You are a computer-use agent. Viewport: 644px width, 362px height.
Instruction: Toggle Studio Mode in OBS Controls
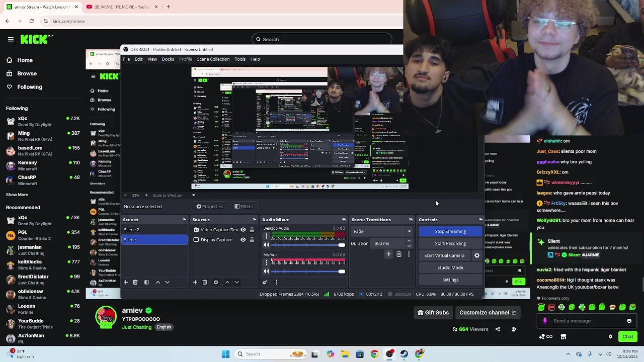(x=450, y=267)
